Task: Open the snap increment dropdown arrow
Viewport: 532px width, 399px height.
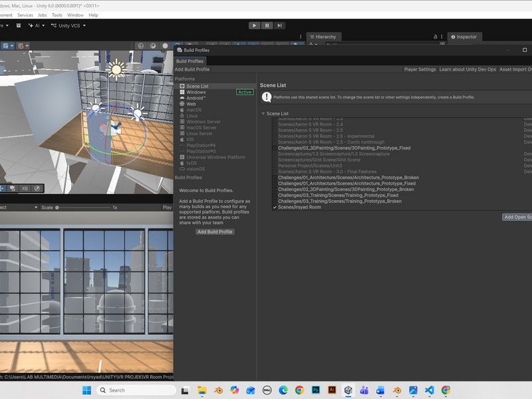Action: point(27,46)
